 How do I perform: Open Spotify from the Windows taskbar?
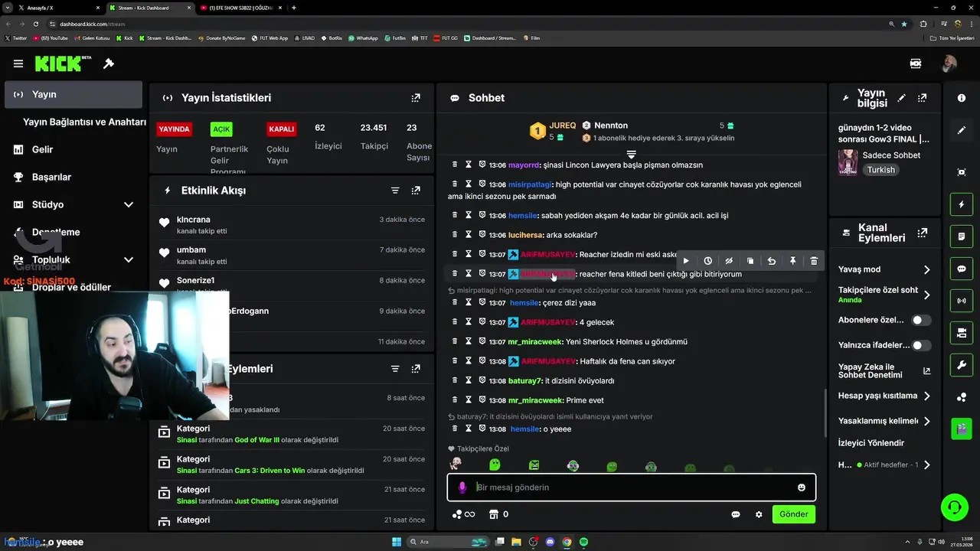[583, 542]
